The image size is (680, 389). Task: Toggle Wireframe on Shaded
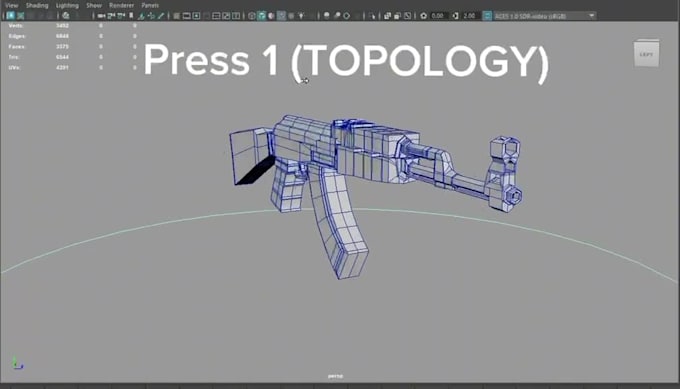(x=281, y=16)
